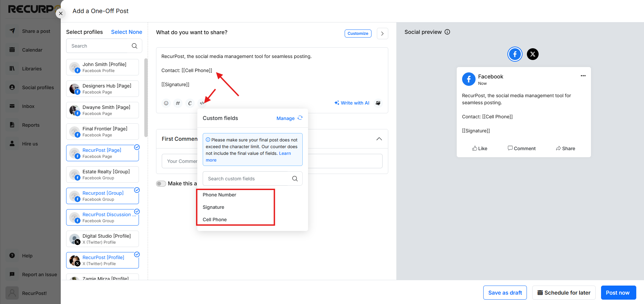Viewport: 644px width, 304px height.
Task: Open Libraries in sidebar
Action: click(30, 69)
